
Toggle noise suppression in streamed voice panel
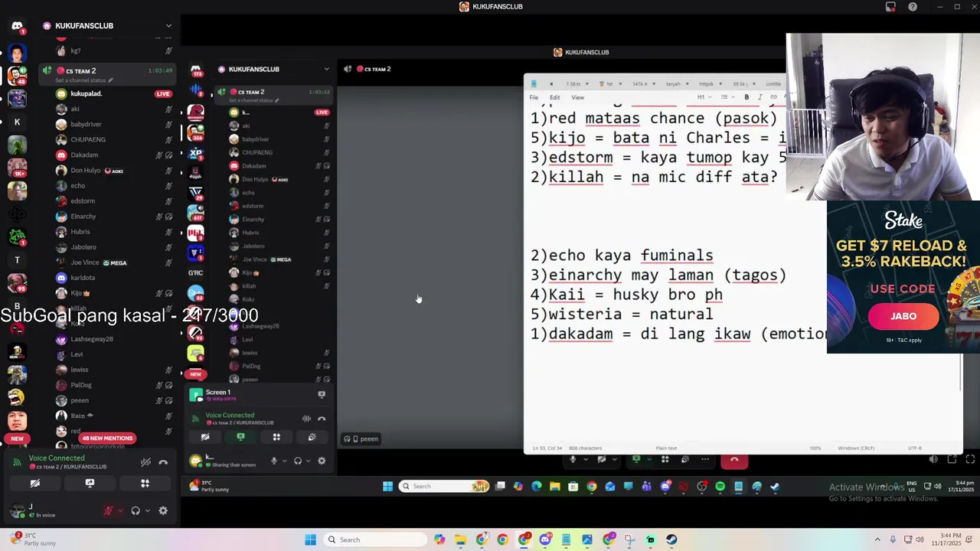[x=306, y=419]
